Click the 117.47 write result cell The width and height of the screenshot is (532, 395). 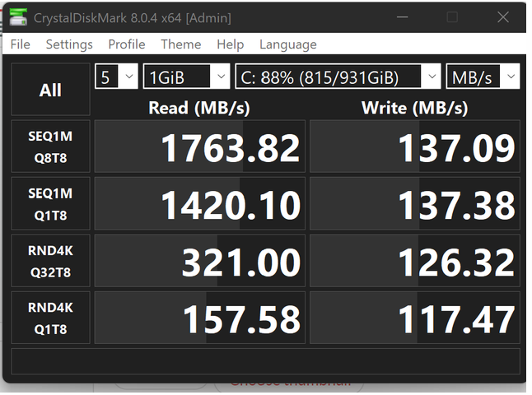[414, 318]
